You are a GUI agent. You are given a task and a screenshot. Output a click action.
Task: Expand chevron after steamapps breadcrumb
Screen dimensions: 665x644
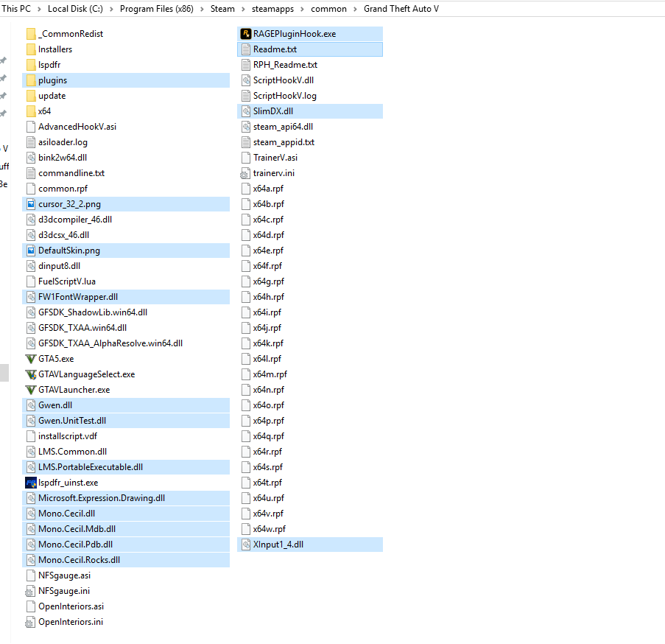point(303,9)
